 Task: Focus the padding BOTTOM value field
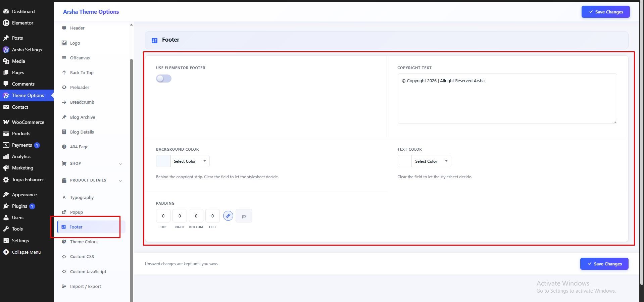tap(196, 216)
